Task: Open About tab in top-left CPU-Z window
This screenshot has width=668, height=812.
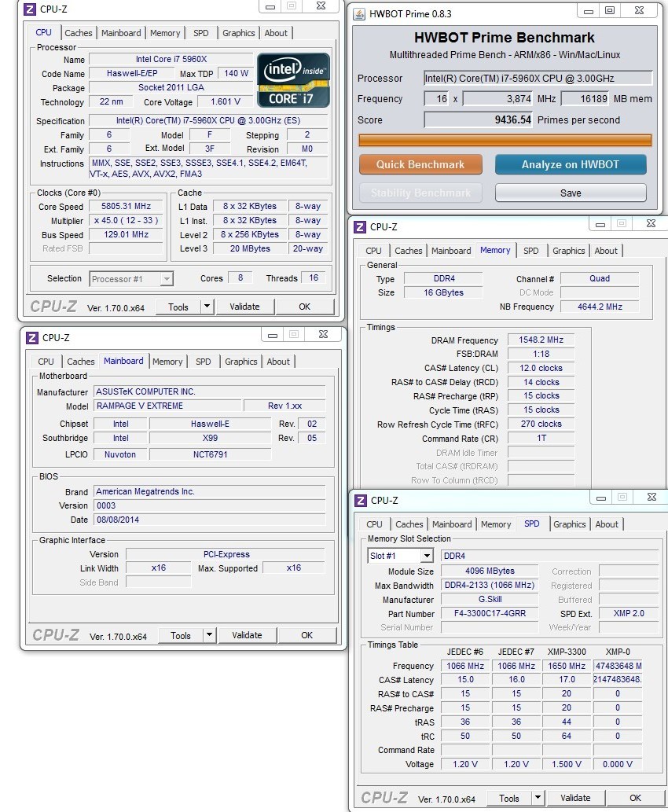Action: point(276,33)
